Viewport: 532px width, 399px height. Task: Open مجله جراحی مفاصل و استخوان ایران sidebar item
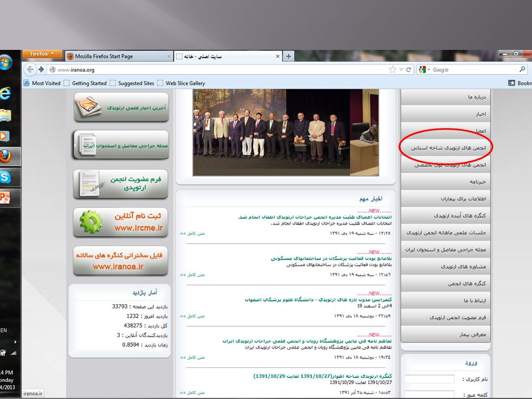pos(446,250)
